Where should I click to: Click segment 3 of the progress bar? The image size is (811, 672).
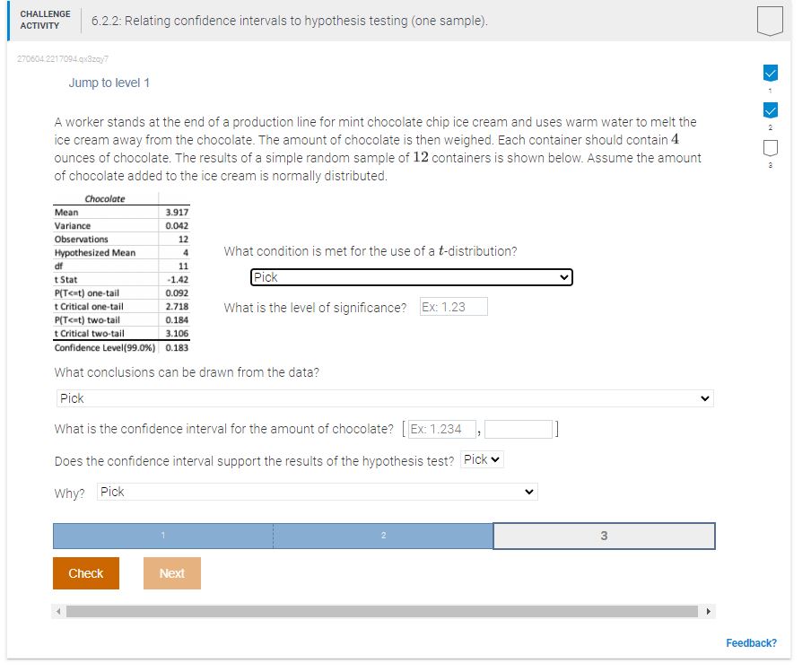point(604,535)
